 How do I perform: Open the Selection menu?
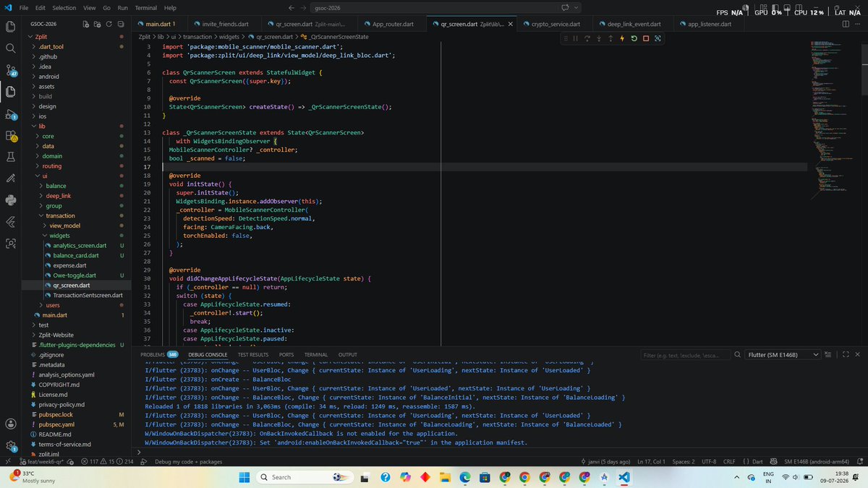(x=64, y=8)
